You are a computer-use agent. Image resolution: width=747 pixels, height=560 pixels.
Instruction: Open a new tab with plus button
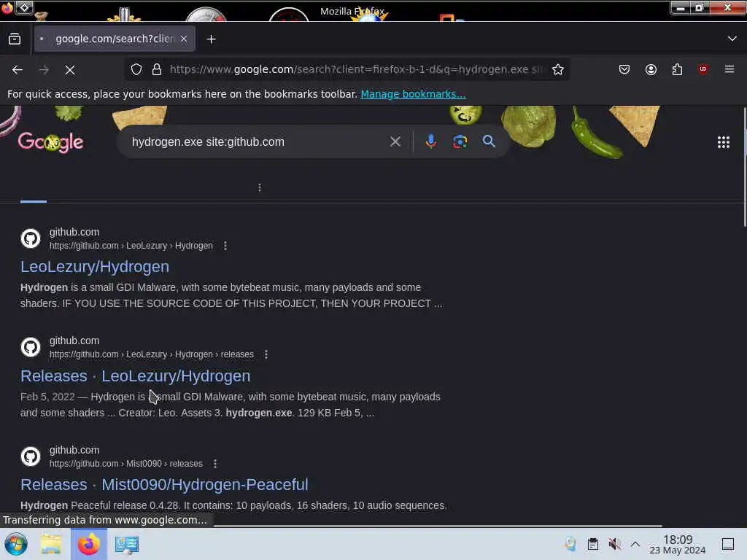211,39
